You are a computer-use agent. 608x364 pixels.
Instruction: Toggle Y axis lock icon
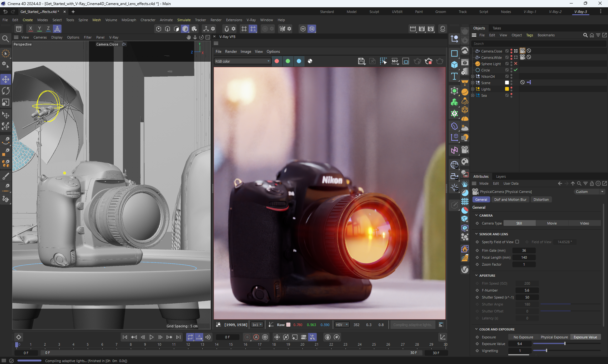tap(39, 29)
